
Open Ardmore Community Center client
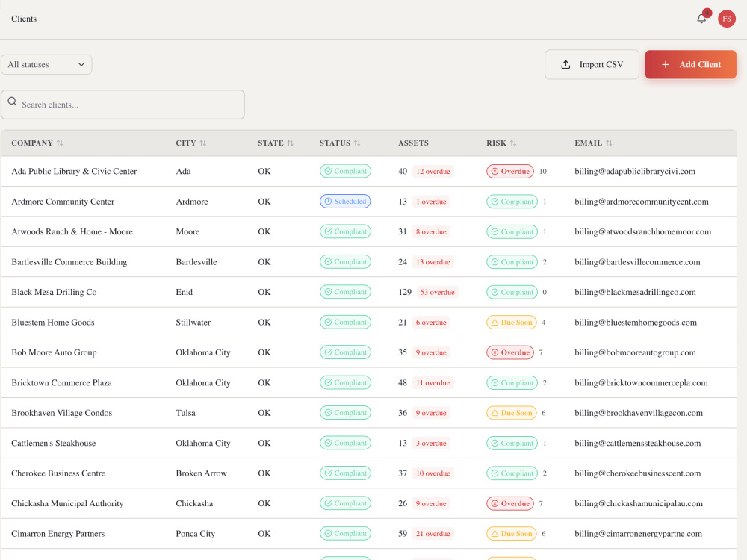point(63,202)
